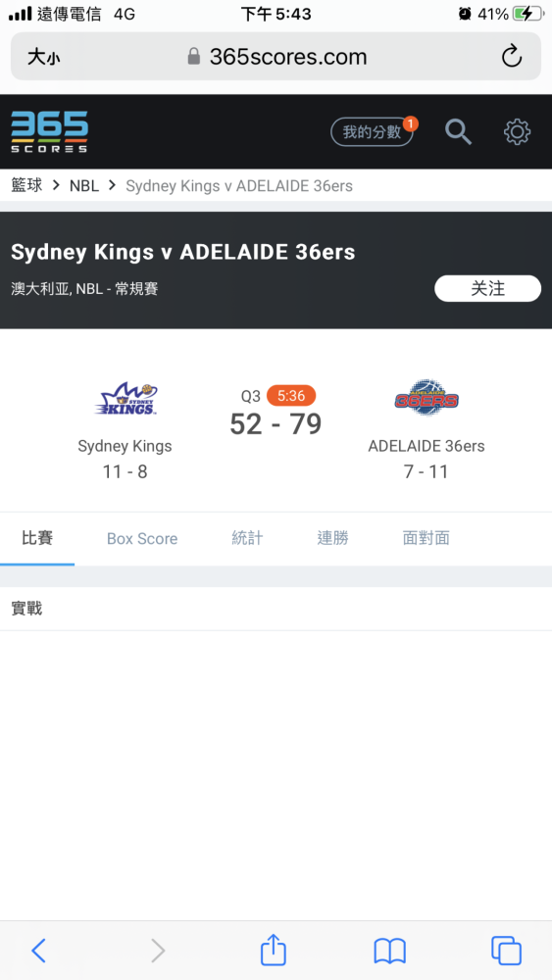The height and width of the screenshot is (980, 552).
Task: Go to 籃球 breadcrumb link
Action: pyautogui.click(x=26, y=185)
